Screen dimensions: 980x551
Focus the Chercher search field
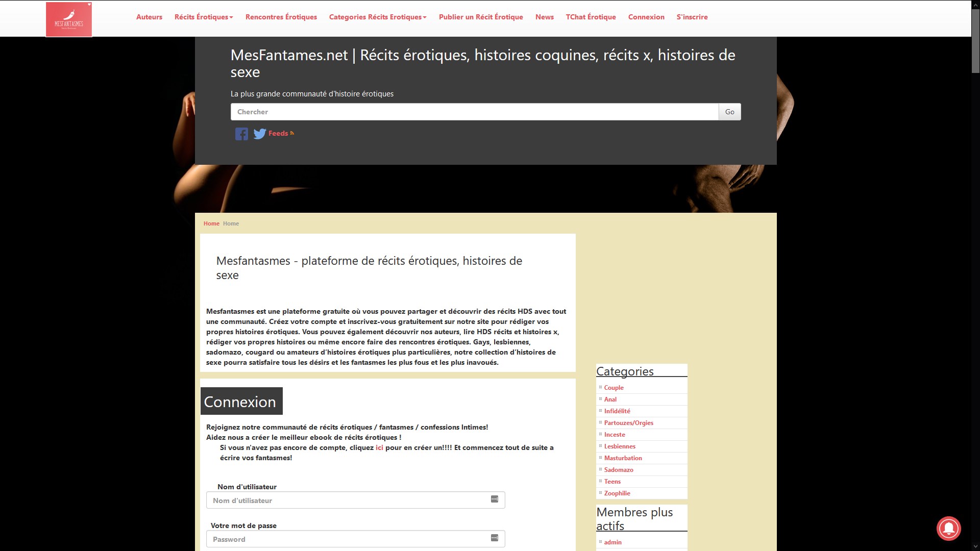(x=475, y=112)
